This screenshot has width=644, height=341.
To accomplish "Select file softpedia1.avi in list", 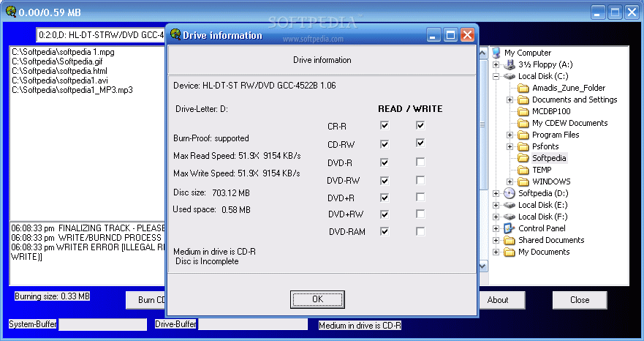I will tap(60, 80).
